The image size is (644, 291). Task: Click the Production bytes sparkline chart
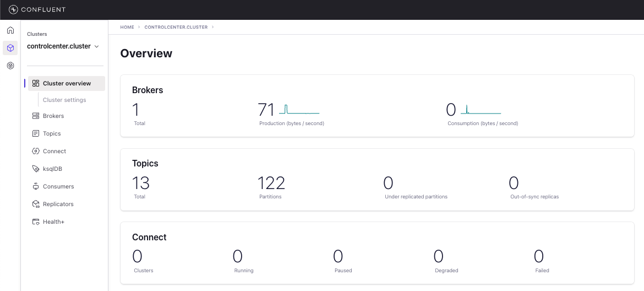[x=299, y=109]
